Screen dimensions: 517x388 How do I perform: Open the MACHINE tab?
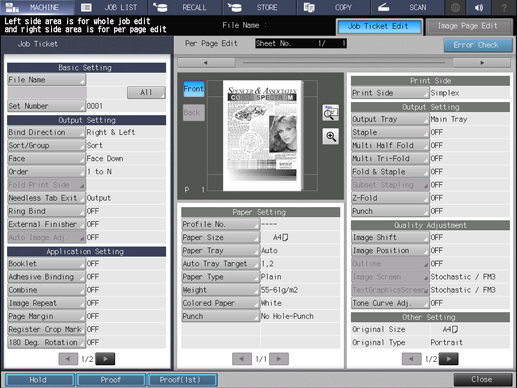pyautogui.click(x=37, y=7)
